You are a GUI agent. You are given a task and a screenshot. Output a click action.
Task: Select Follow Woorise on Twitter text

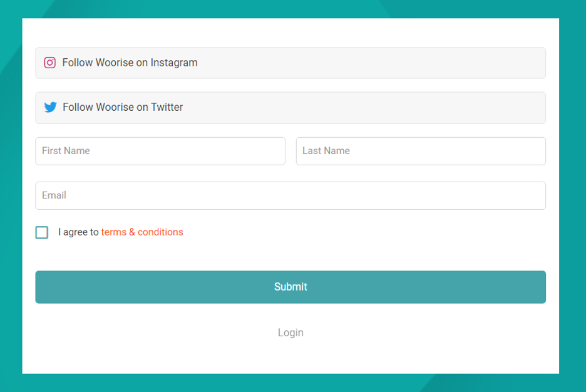(123, 107)
